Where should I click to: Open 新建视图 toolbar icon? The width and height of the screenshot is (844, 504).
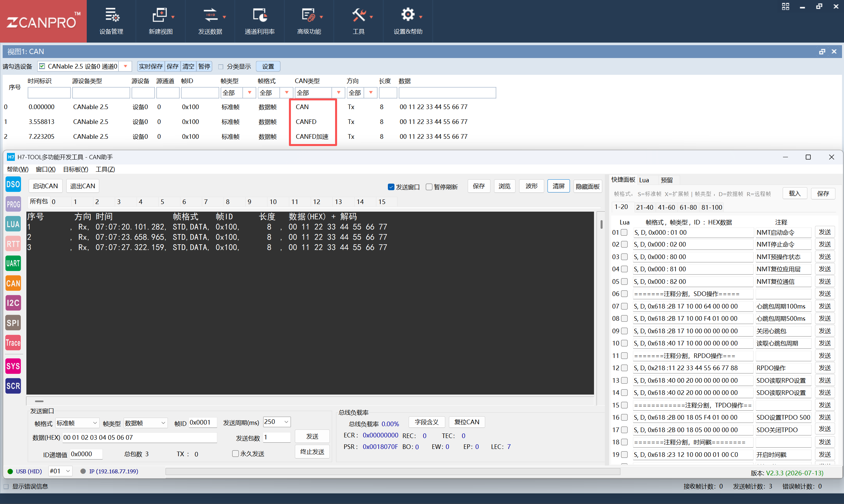pyautogui.click(x=161, y=21)
